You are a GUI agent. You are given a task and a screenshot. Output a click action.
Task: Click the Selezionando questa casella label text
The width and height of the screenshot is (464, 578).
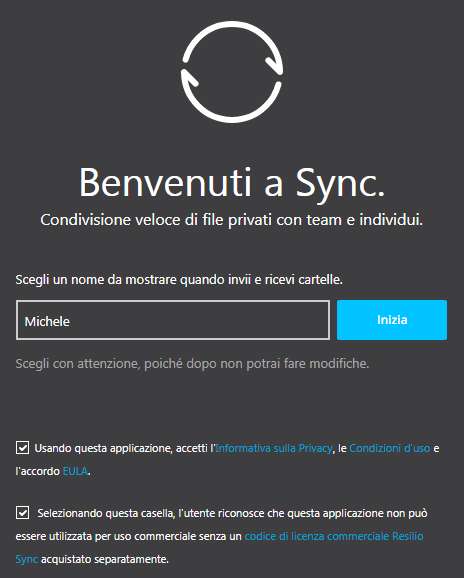pyautogui.click(x=106, y=513)
